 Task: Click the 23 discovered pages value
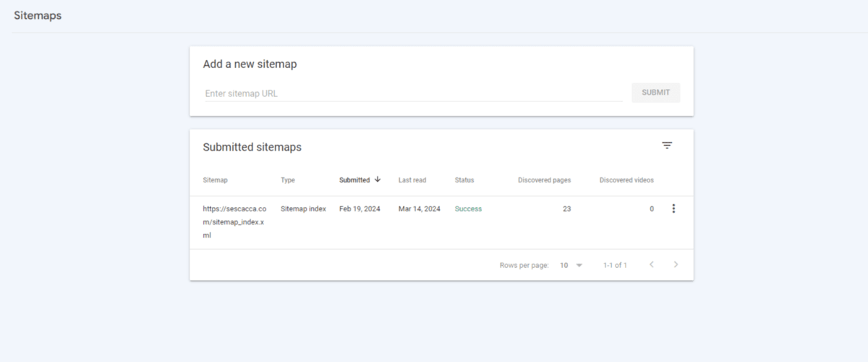pyautogui.click(x=566, y=209)
